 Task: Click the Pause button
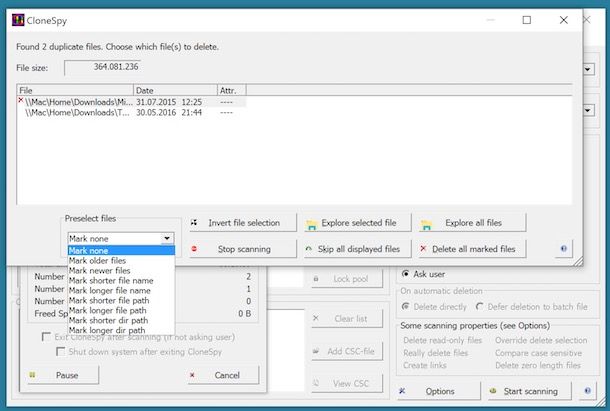(x=63, y=375)
